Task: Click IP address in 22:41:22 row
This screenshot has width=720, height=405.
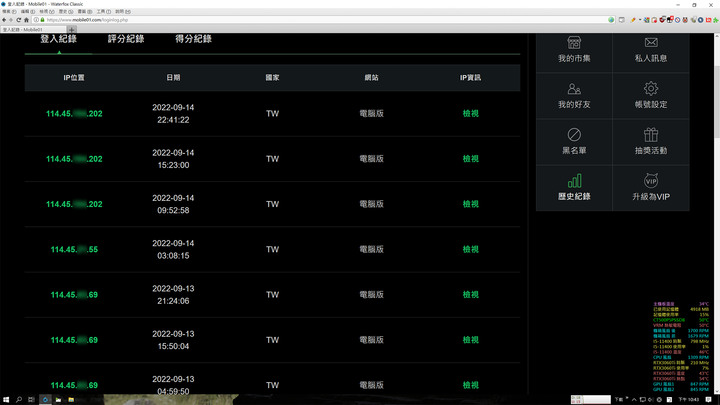Action: pyautogui.click(x=74, y=114)
